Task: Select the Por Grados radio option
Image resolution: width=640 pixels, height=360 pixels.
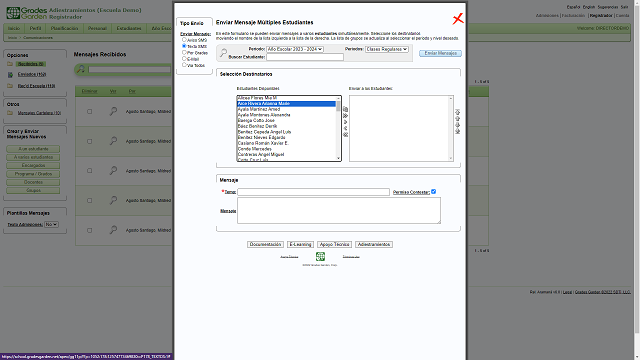Action: tap(184, 53)
